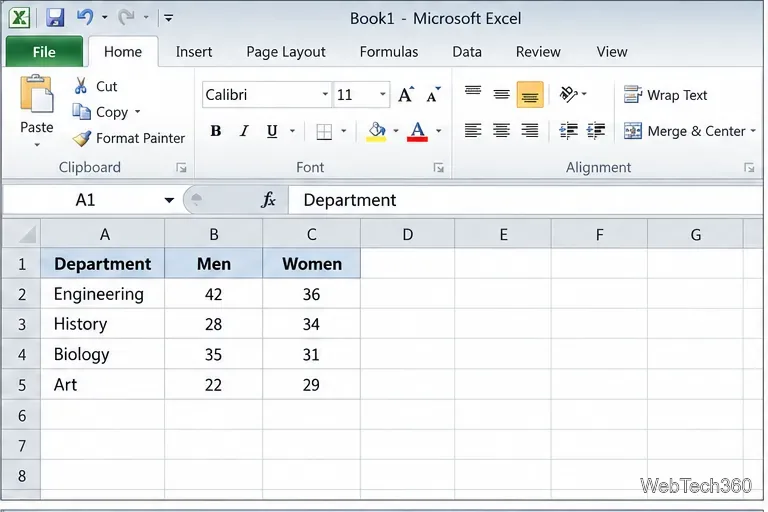
Task: Align text left
Action: pos(473,131)
